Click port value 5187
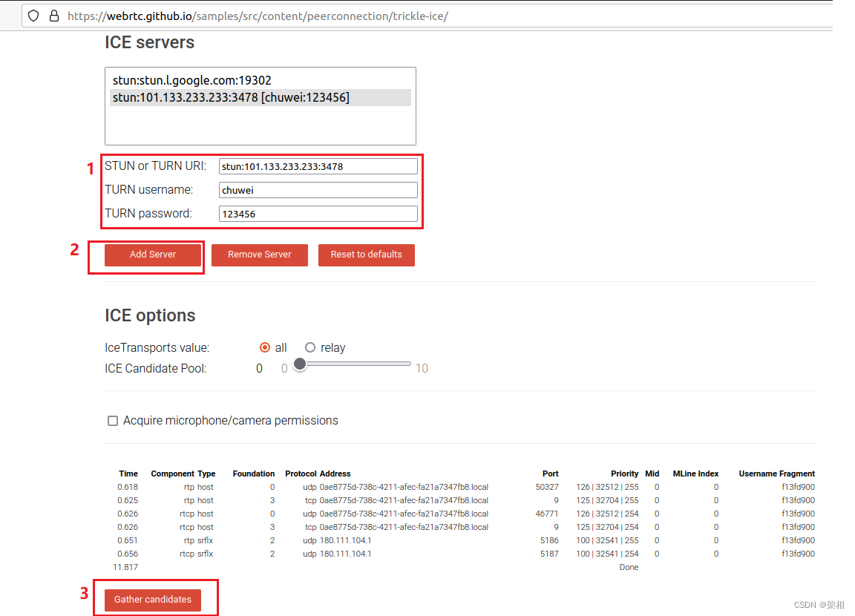The image size is (855, 616). 549,554
